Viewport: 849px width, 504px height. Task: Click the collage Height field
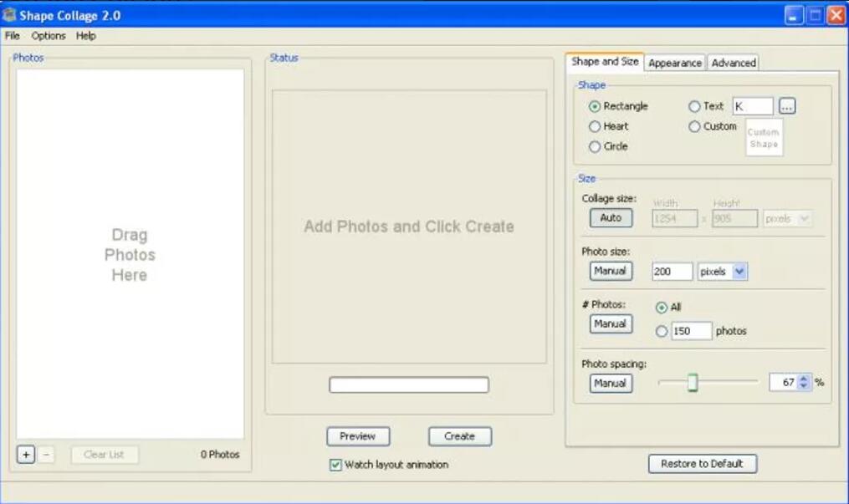[734, 218]
